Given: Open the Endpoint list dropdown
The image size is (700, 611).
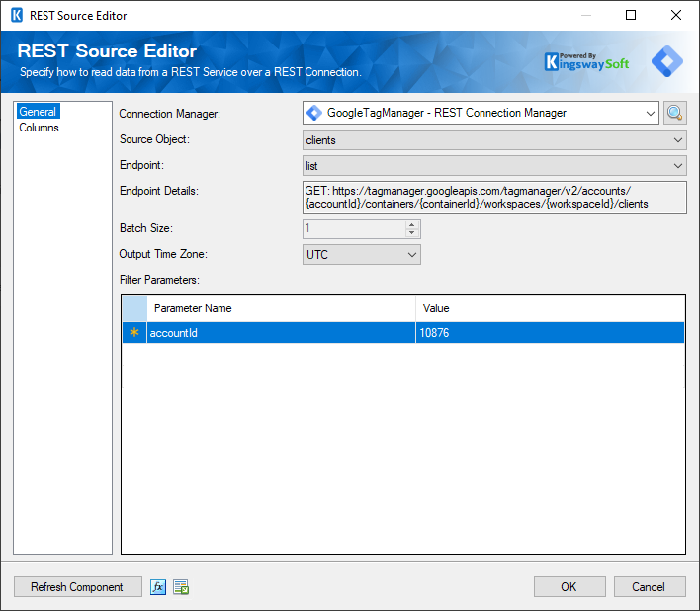Looking at the screenshot, I should [494, 166].
